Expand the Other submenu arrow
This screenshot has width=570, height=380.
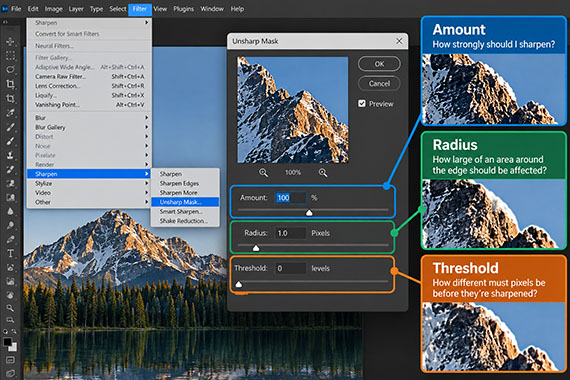click(146, 202)
